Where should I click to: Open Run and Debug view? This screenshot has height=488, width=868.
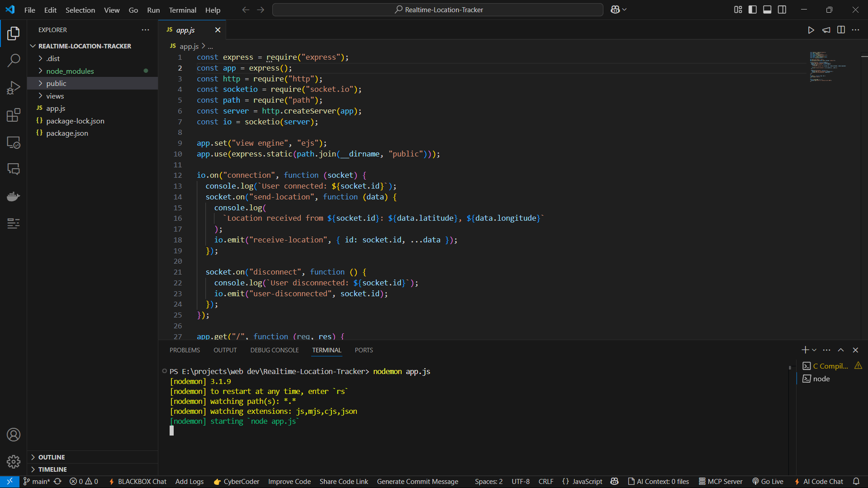[x=14, y=88]
